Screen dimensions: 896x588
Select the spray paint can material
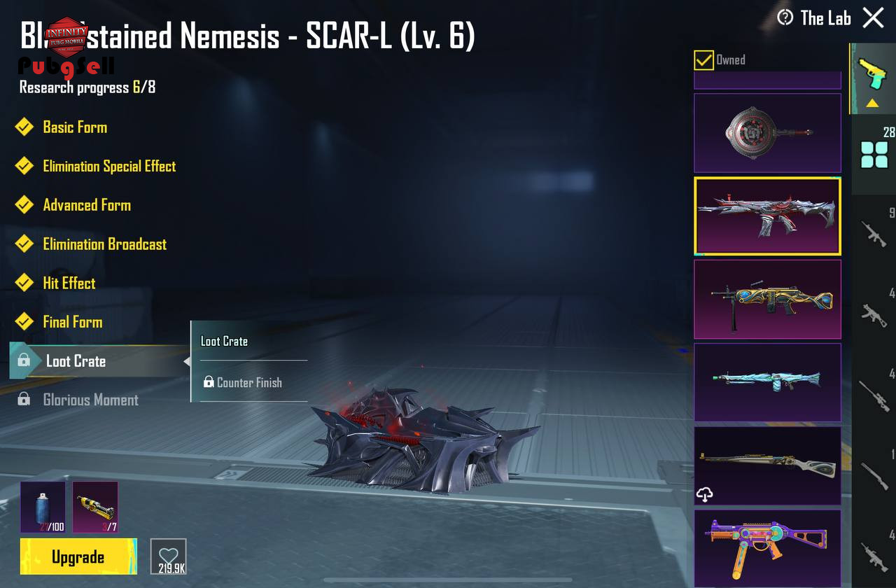point(43,507)
